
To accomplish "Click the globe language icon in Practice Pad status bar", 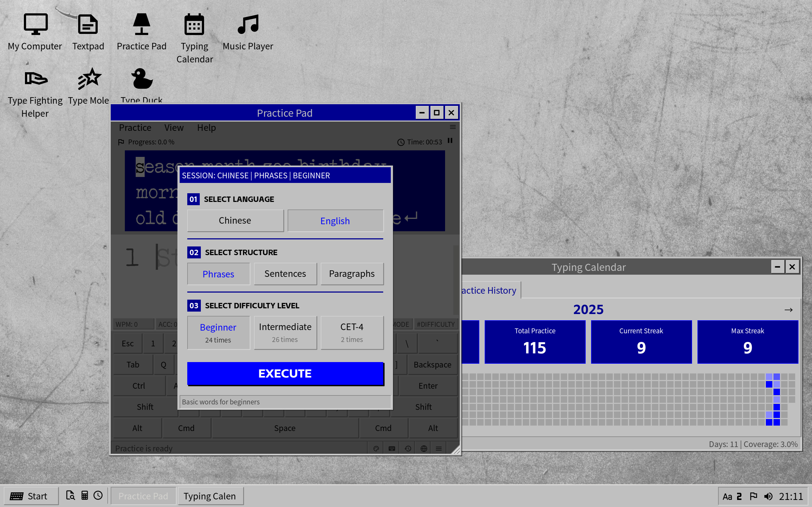I will (x=423, y=448).
